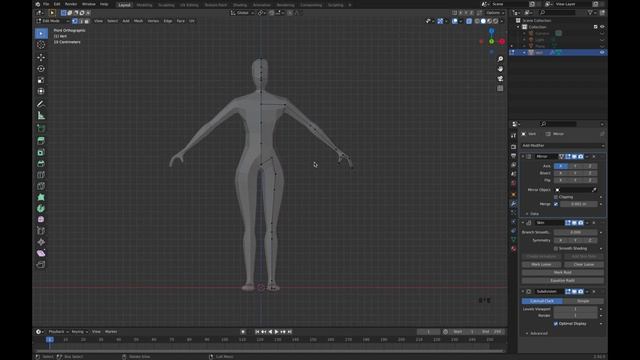Open the Mesh menu in viewport header
Image resolution: width=640 pixels, height=360 pixels.
pos(138,21)
